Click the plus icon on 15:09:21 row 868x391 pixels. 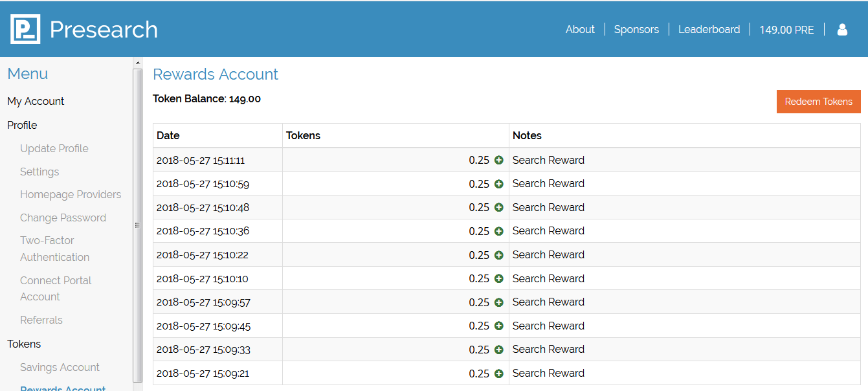498,374
